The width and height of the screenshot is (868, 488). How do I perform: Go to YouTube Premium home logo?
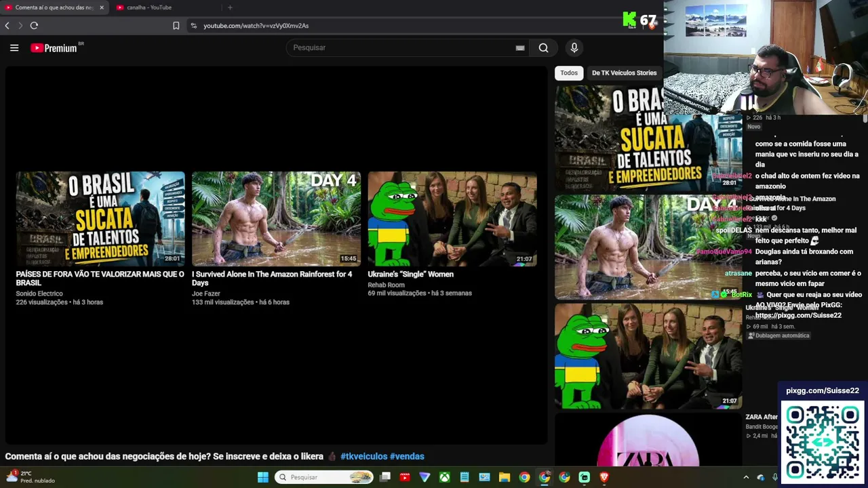pos(54,48)
